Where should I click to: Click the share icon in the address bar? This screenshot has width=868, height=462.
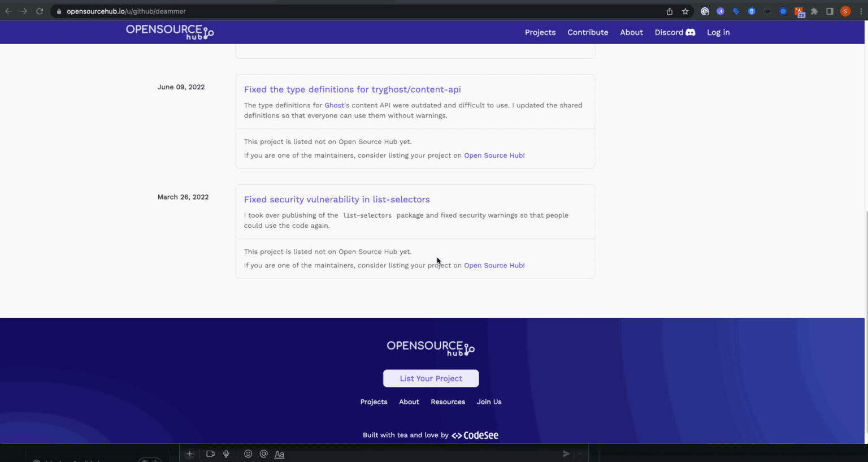click(670, 11)
